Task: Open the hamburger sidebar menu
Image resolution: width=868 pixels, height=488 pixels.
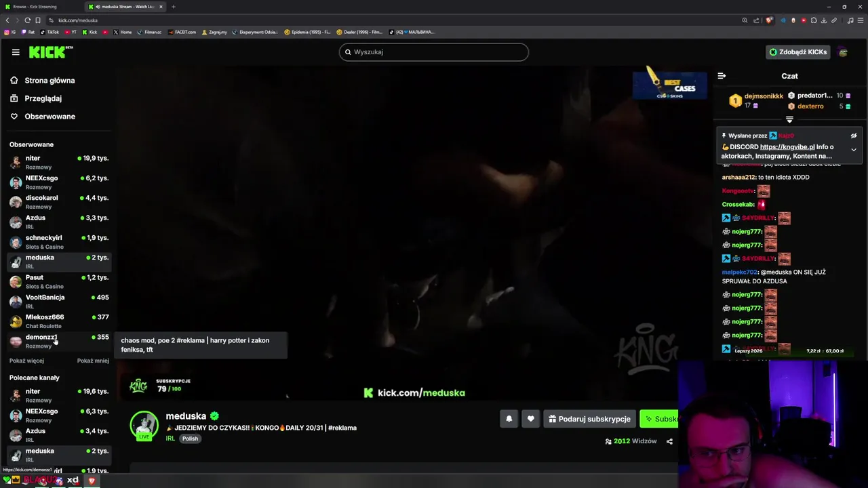Action: [x=16, y=52]
